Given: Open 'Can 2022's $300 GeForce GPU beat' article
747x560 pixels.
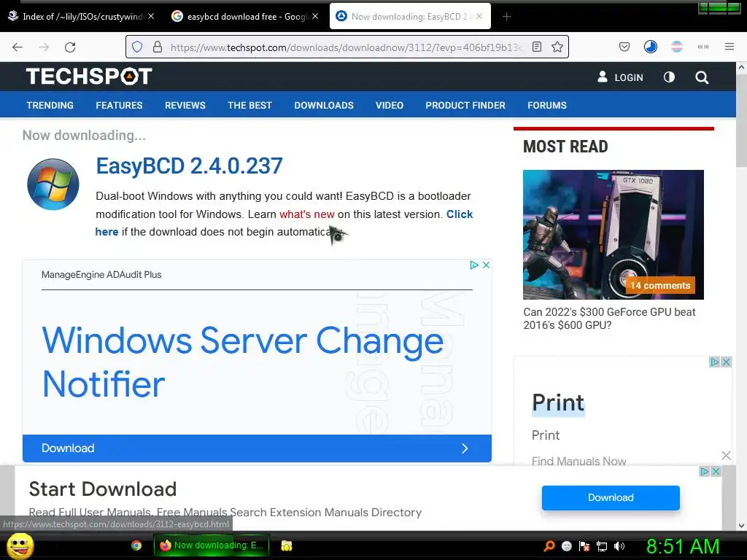Looking at the screenshot, I should tap(609, 319).
